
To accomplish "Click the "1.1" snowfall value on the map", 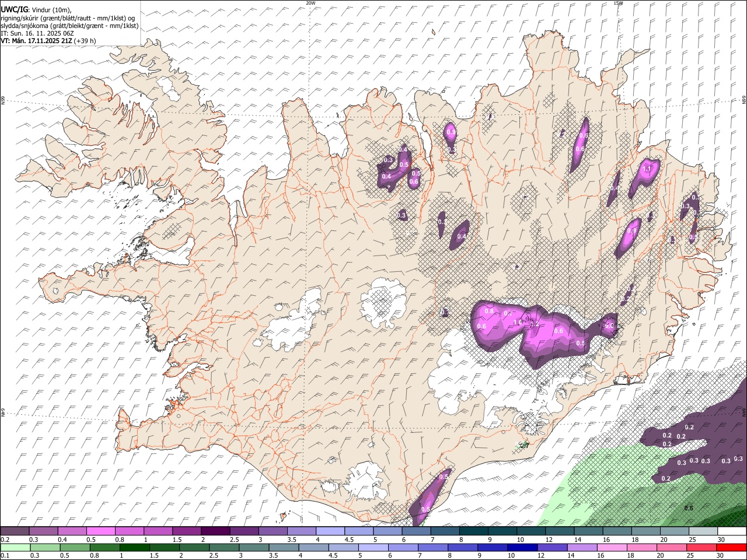I will (x=647, y=169).
